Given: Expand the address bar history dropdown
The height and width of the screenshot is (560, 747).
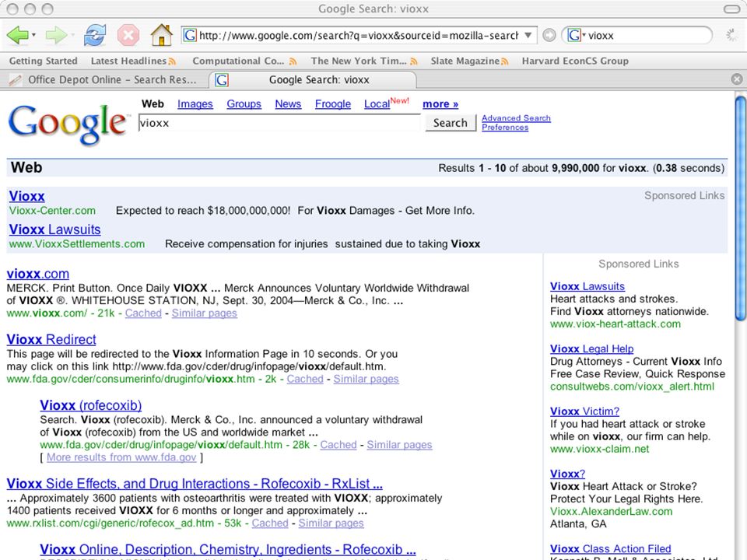Looking at the screenshot, I should [528, 35].
